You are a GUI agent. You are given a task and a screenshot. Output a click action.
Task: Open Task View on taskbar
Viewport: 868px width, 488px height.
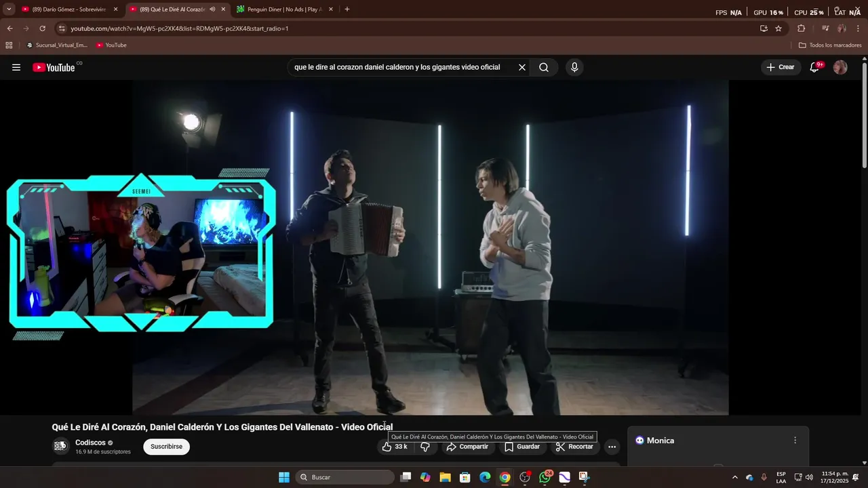406,477
